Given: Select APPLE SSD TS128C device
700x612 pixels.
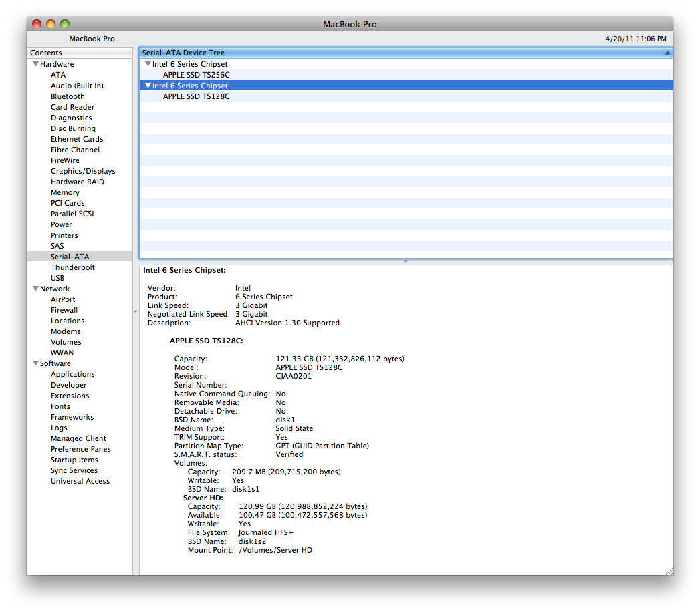Looking at the screenshot, I should [x=197, y=96].
